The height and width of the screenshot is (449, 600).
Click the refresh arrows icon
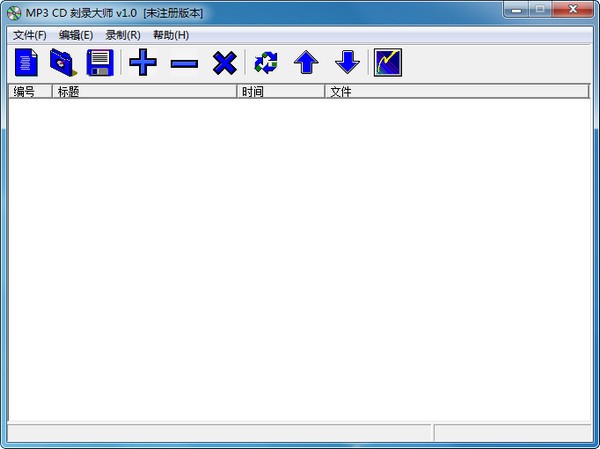(x=266, y=63)
